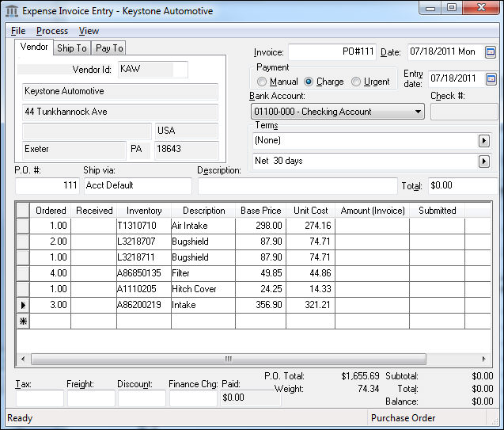Select the Urgent payment option
Viewport: 504px width, 430px height.
pos(356,82)
